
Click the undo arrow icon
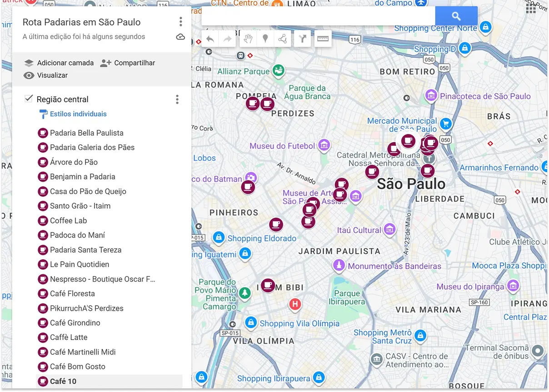point(210,39)
